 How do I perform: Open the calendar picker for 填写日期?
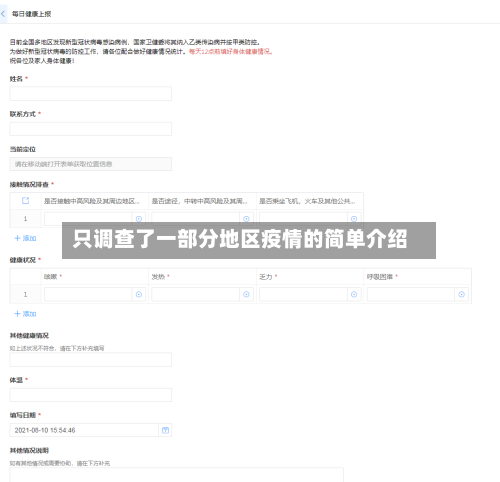[165, 430]
